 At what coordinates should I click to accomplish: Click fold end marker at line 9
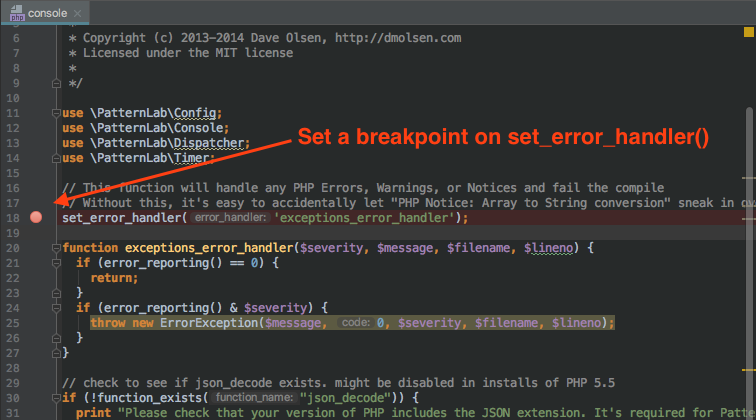coord(54,83)
